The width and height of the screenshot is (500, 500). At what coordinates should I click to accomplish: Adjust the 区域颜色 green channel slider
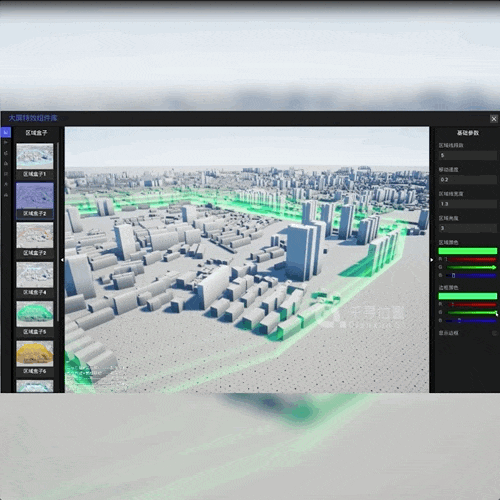coord(472,267)
